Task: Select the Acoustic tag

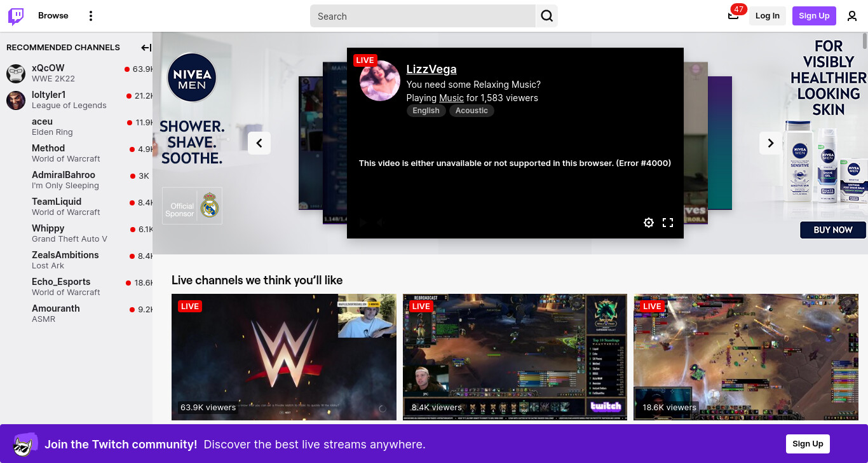Action: coord(471,111)
